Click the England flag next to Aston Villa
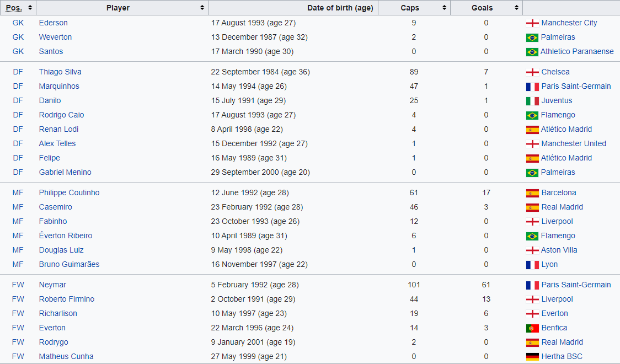 pyautogui.click(x=532, y=250)
